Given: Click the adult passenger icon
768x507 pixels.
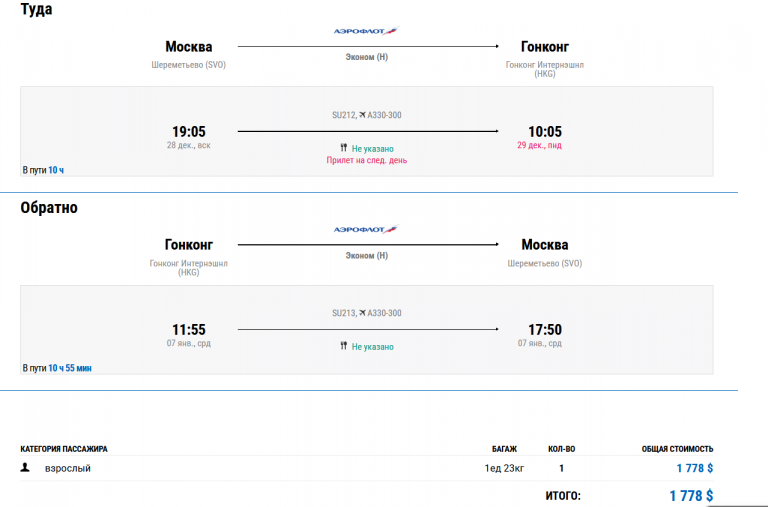Looking at the screenshot, I should [25, 467].
